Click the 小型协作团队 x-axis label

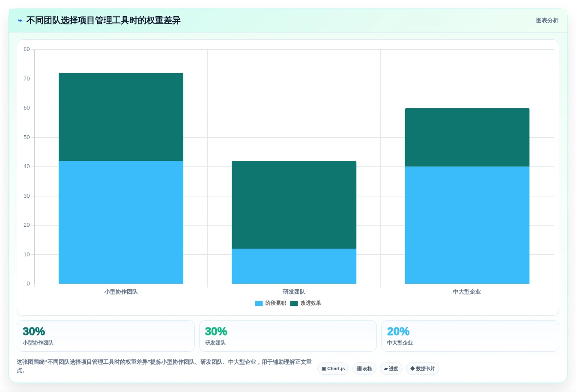pos(121,292)
